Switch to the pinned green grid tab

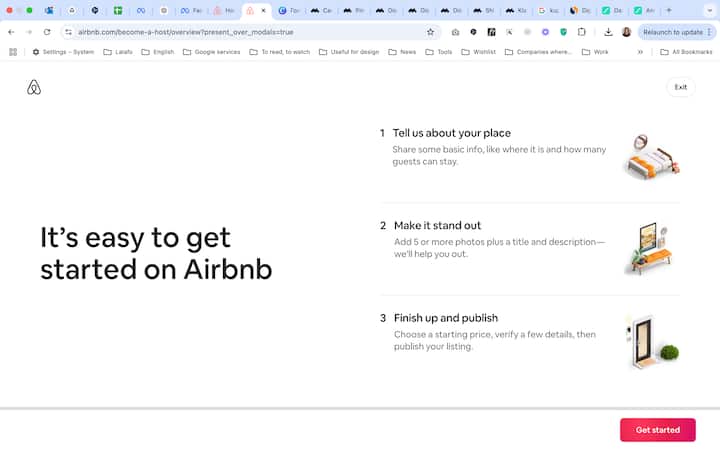[x=118, y=10]
